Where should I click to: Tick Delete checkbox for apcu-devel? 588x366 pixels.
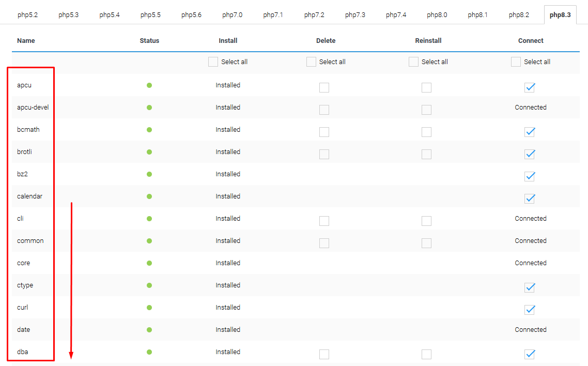[324, 110]
